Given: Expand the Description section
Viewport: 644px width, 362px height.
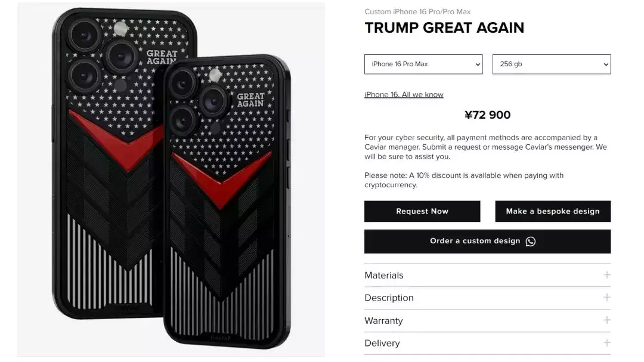Looking at the screenshot, I should click(487, 298).
